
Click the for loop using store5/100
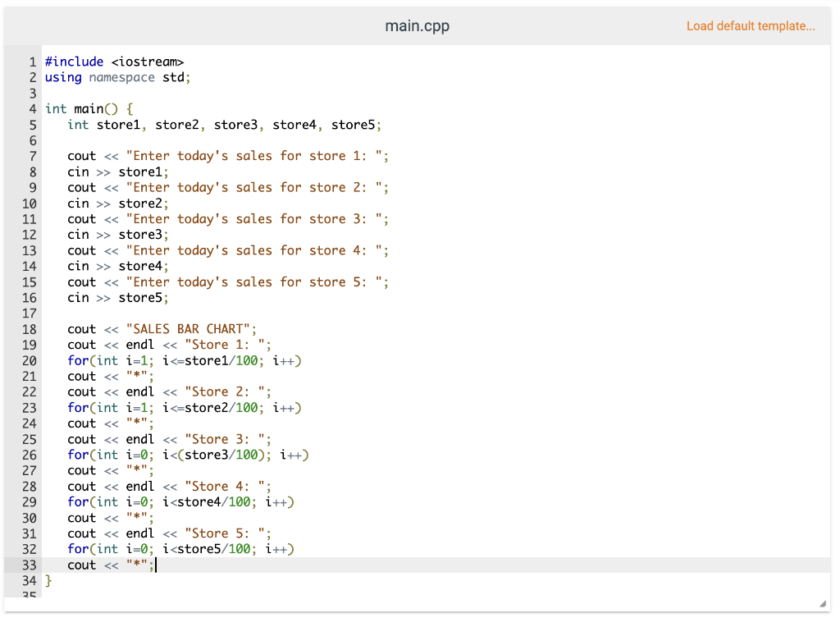(181, 549)
